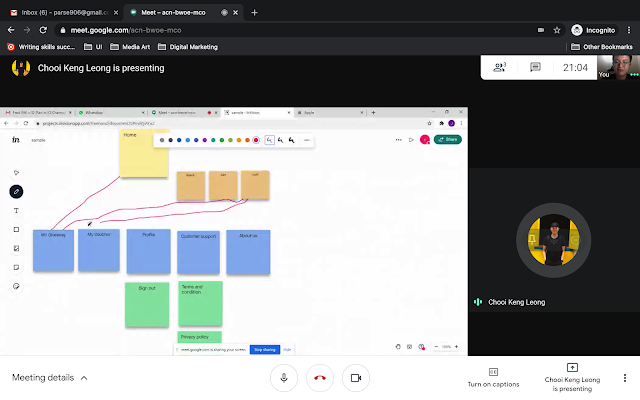Image resolution: width=640 pixels, height=400 pixels.
Task: Select the hand pan tool
Action: tap(398, 347)
